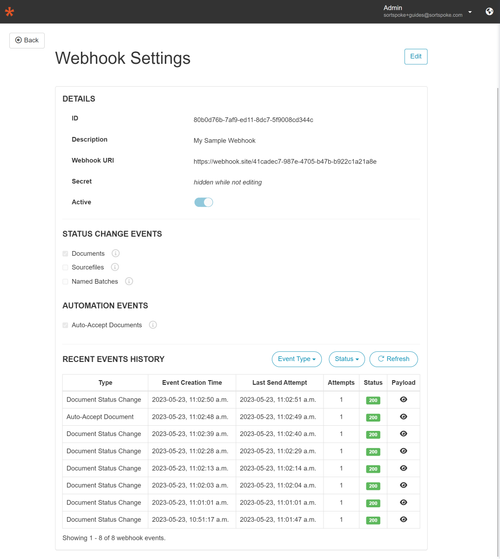Show info for Named Batches events
Viewport: 500px width, 559px height.
point(129,281)
